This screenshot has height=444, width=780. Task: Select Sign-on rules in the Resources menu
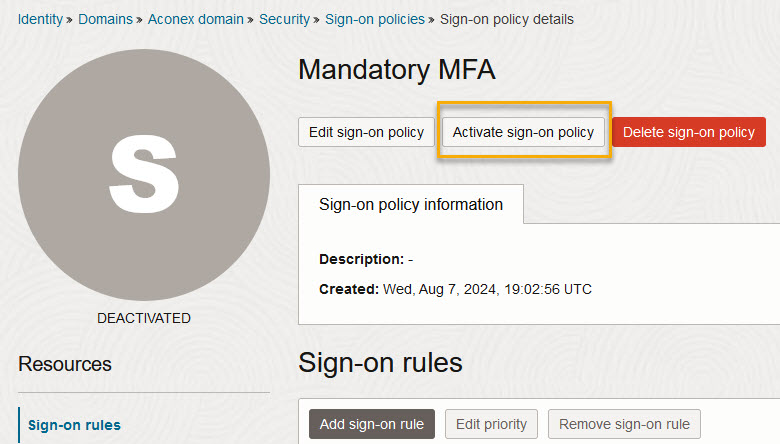[75, 425]
